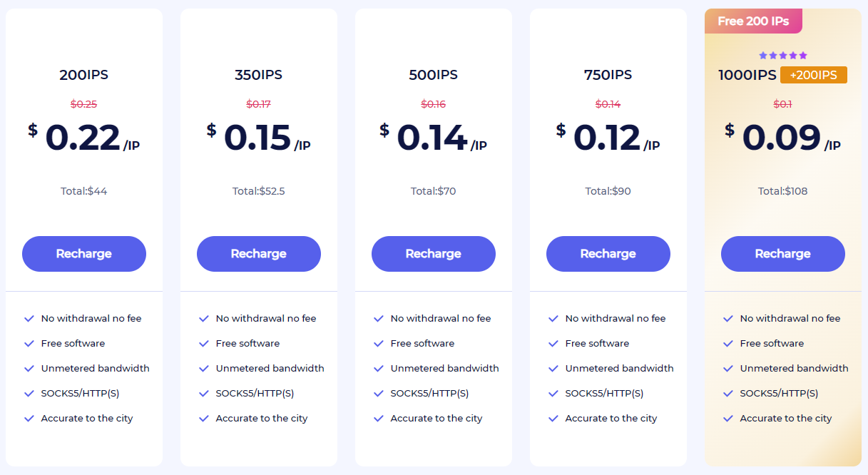Screen dimensions: 868x475
Task: Click checkmark beside Free software in 350IPS card
Action: [204, 344]
